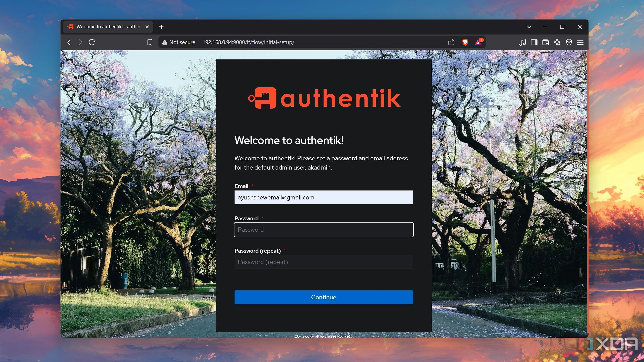The height and width of the screenshot is (362, 644).
Task: Open the browser hamburger menu
Action: tap(580, 42)
